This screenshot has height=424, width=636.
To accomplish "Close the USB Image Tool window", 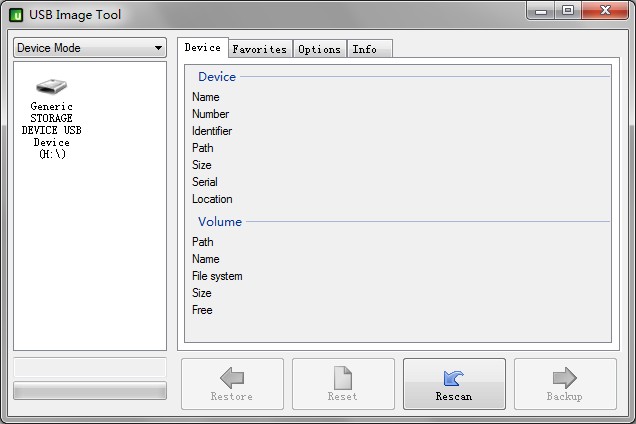I will [605, 11].
